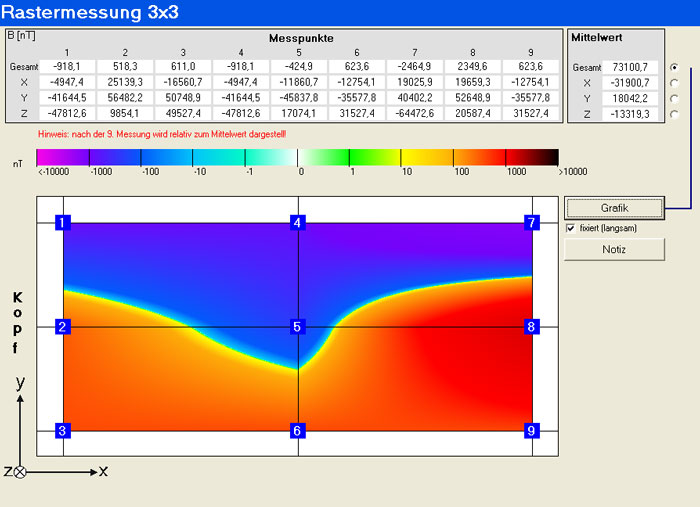Click measuring point marker 3 on the grid
The height and width of the screenshot is (507, 700).
(x=62, y=431)
